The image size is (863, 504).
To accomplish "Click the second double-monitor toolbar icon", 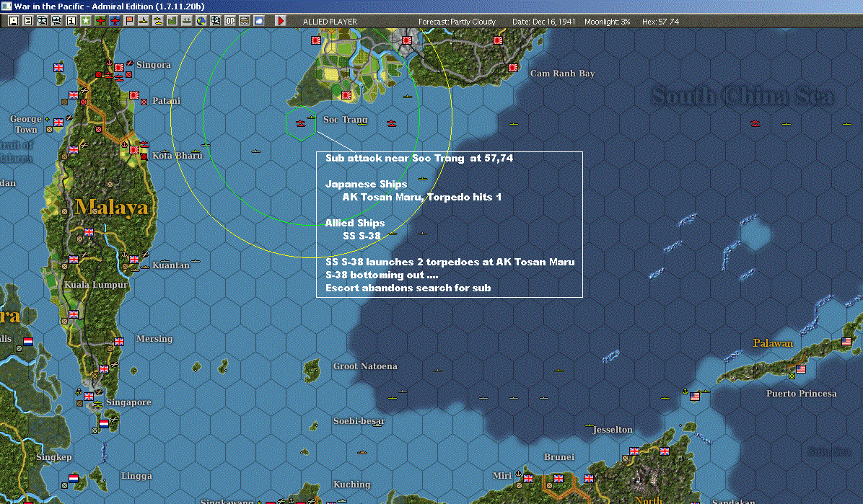I will click(57, 21).
